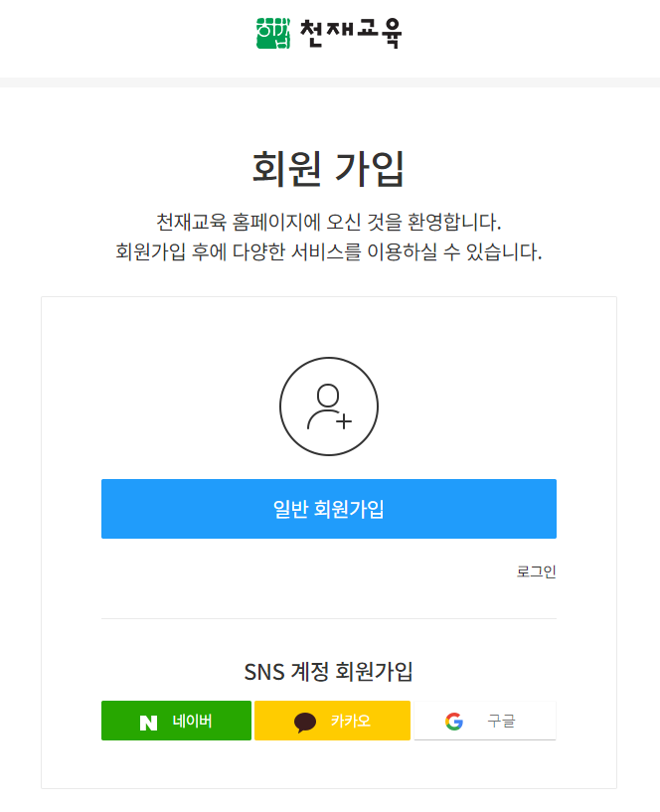Click the 일반 회원가입 blue button

pos(329,509)
